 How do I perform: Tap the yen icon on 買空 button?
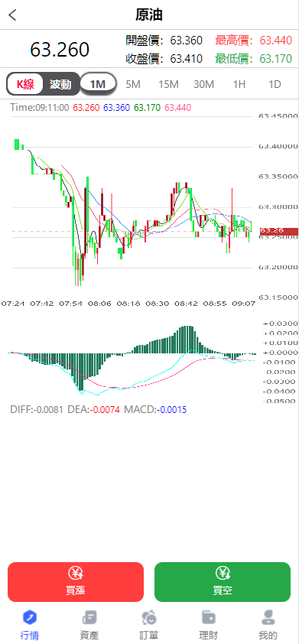pyautogui.click(x=223, y=573)
